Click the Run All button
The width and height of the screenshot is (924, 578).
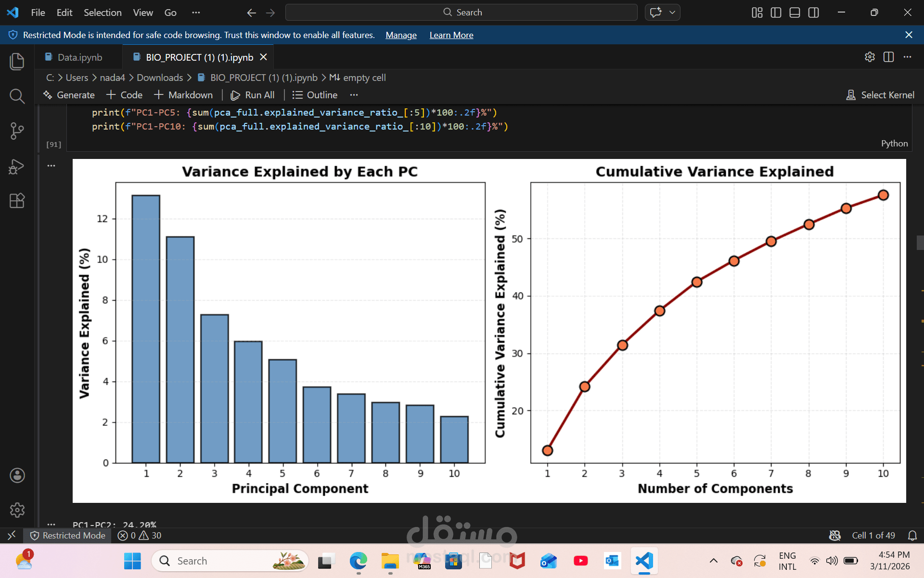[x=253, y=95]
